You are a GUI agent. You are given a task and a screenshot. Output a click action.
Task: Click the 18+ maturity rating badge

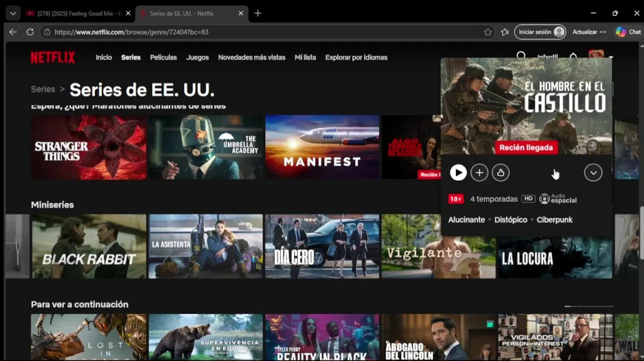(455, 199)
